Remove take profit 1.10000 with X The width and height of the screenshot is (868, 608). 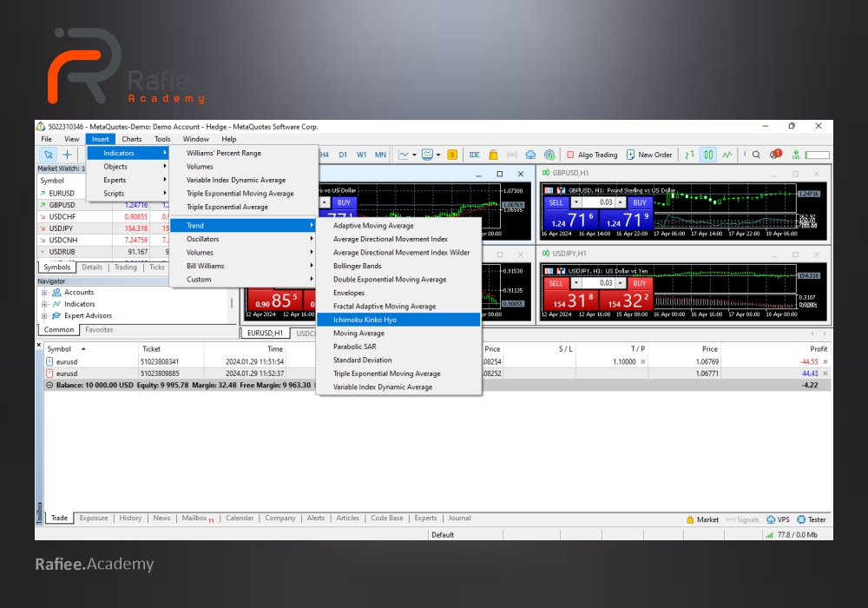pyautogui.click(x=642, y=361)
